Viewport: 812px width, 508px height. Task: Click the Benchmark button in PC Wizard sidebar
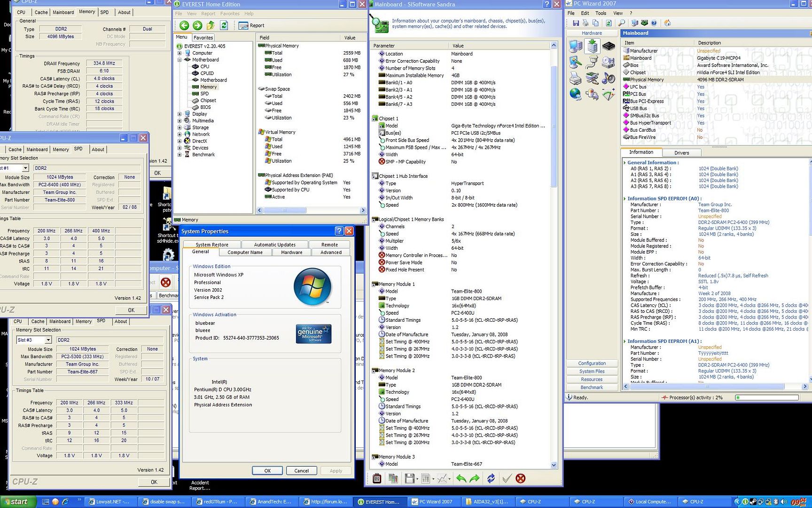click(592, 388)
